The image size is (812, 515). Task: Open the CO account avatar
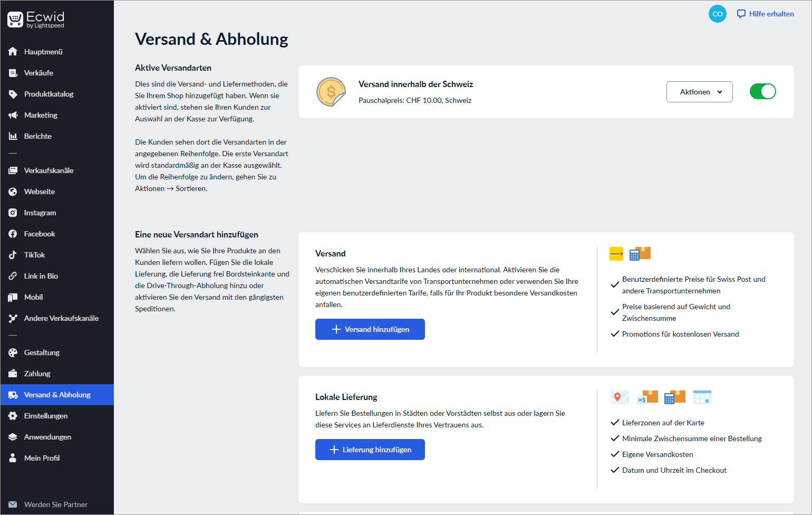[x=717, y=14]
